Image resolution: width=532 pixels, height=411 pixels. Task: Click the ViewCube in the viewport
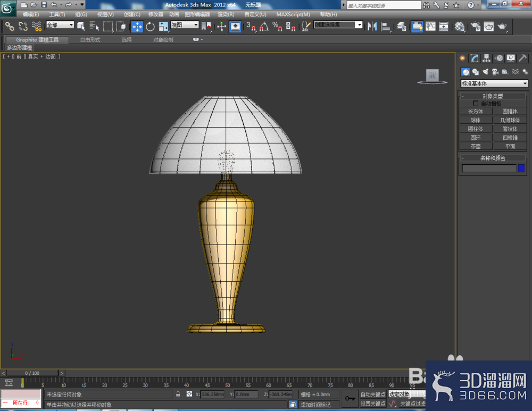coord(432,76)
